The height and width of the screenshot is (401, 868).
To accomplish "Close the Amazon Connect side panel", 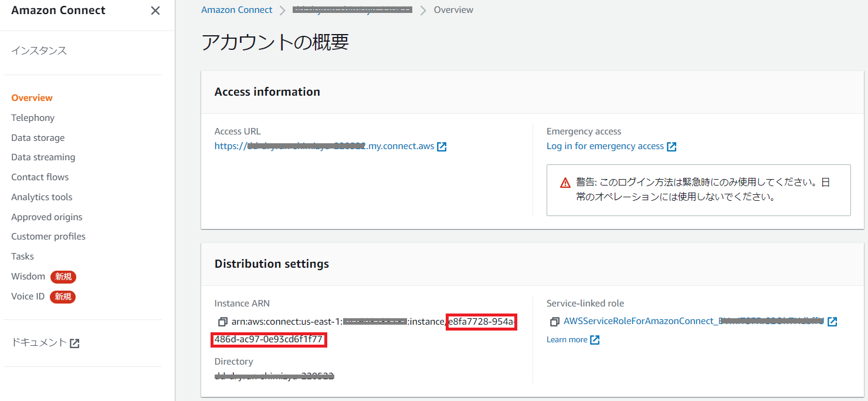I will pyautogui.click(x=155, y=11).
